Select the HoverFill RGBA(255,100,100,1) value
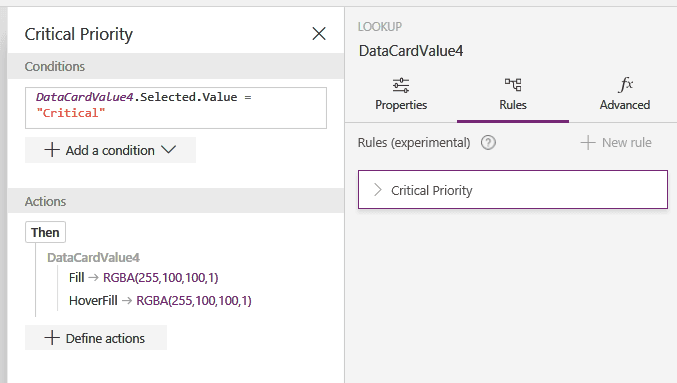 tap(194, 301)
